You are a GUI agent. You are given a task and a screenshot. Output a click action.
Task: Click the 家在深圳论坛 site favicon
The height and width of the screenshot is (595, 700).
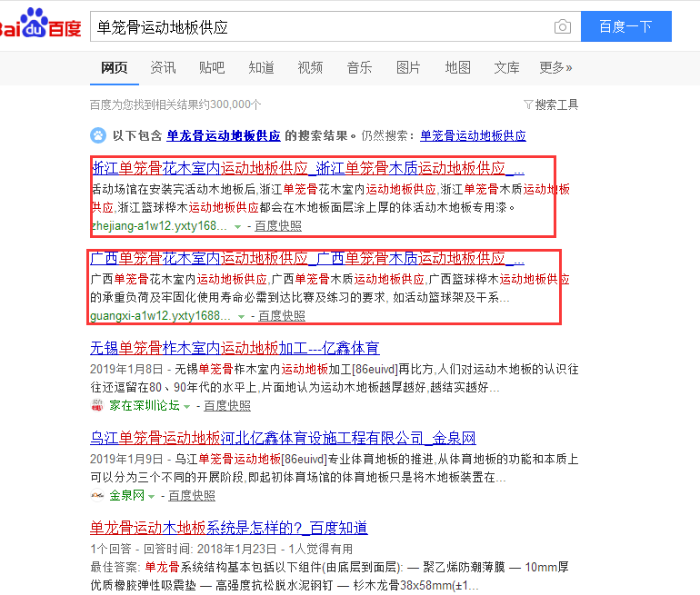[x=98, y=405]
